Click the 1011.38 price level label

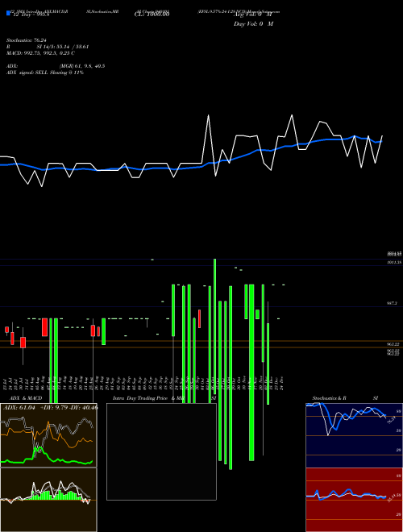[x=394, y=262]
